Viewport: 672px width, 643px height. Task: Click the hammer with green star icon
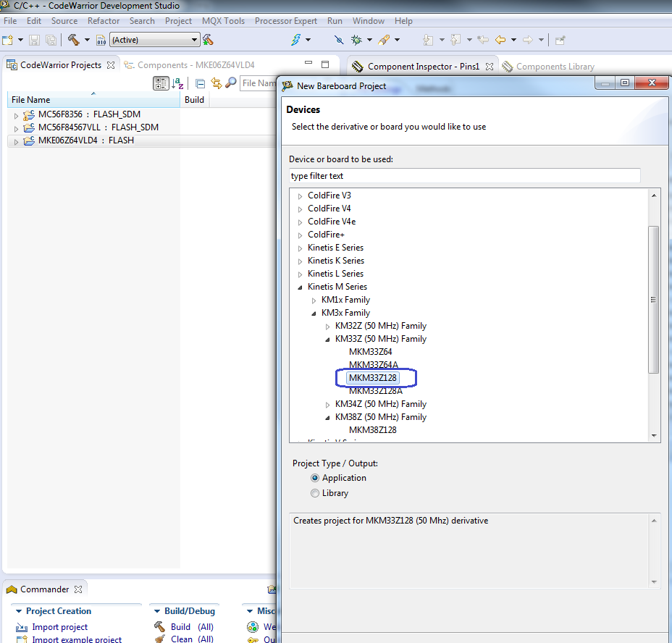point(209,40)
